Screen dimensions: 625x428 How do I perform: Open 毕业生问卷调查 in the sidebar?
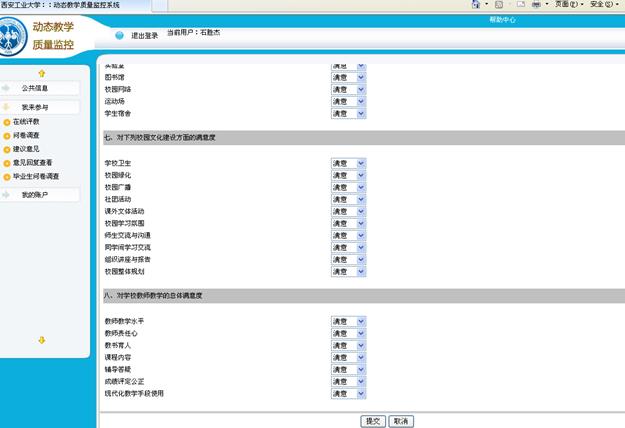click(36, 176)
